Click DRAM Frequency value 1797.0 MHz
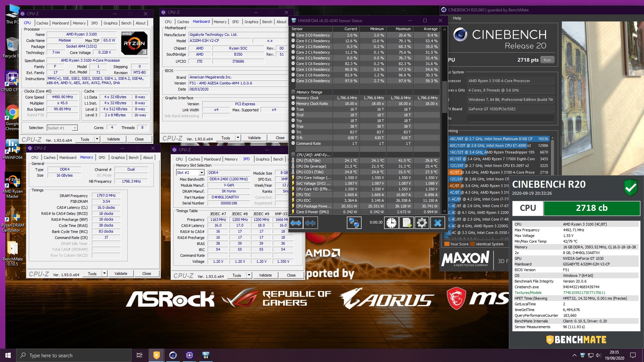The image size is (644, 362). tap(106, 195)
